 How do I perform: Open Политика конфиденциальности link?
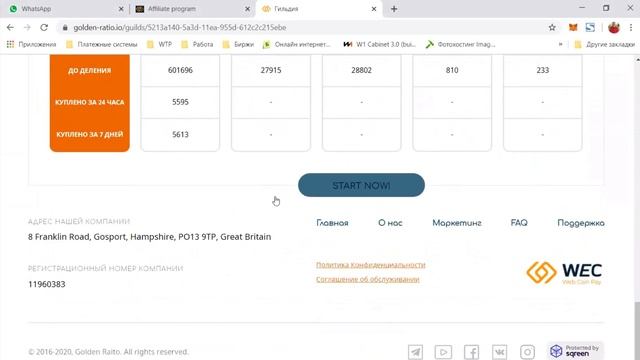coord(371,265)
